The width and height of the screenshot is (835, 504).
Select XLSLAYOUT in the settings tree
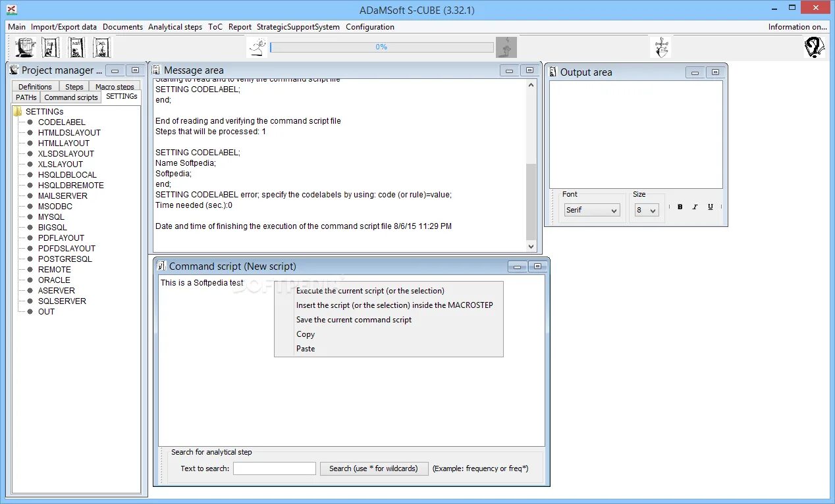pyautogui.click(x=61, y=164)
